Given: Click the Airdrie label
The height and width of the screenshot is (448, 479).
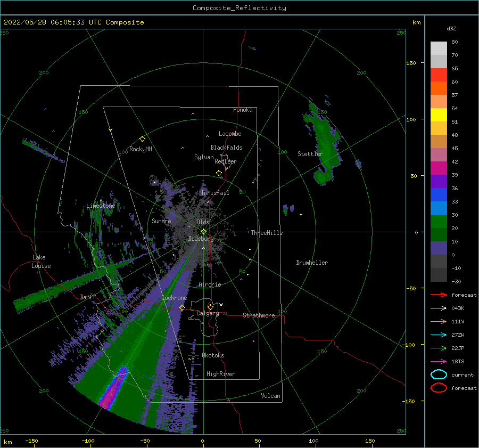Looking at the screenshot, I should pyautogui.click(x=210, y=284).
